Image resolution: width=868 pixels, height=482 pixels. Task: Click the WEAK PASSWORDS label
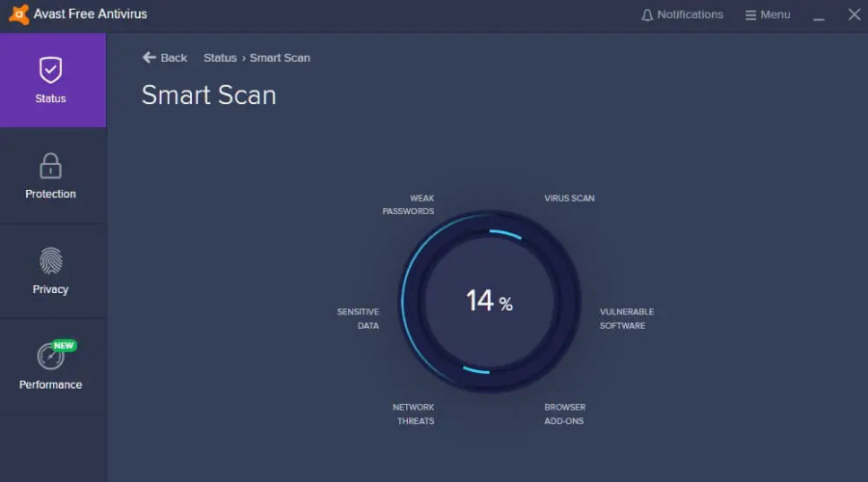pyautogui.click(x=408, y=204)
